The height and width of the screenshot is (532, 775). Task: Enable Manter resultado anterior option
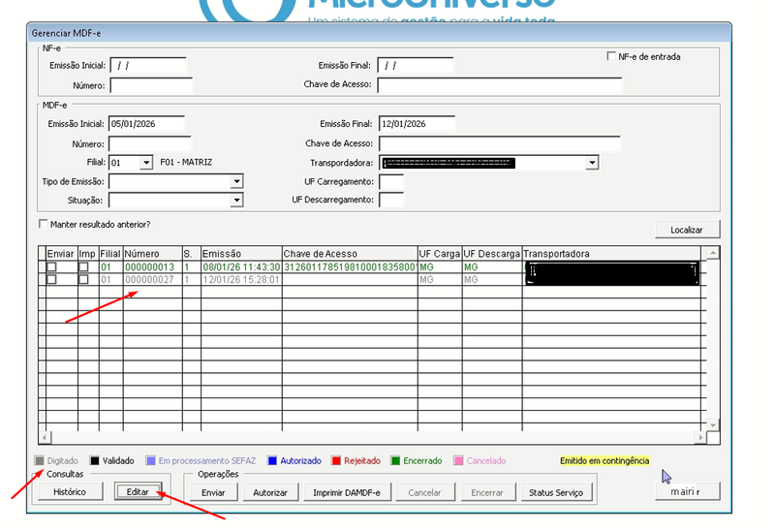coord(43,224)
